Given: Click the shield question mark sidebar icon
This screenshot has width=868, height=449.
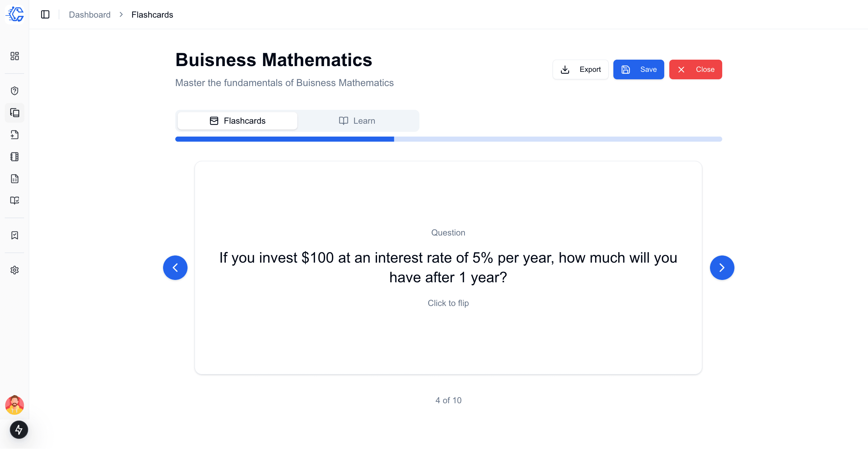Looking at the screenshot, I should click(x=15, y=91).
